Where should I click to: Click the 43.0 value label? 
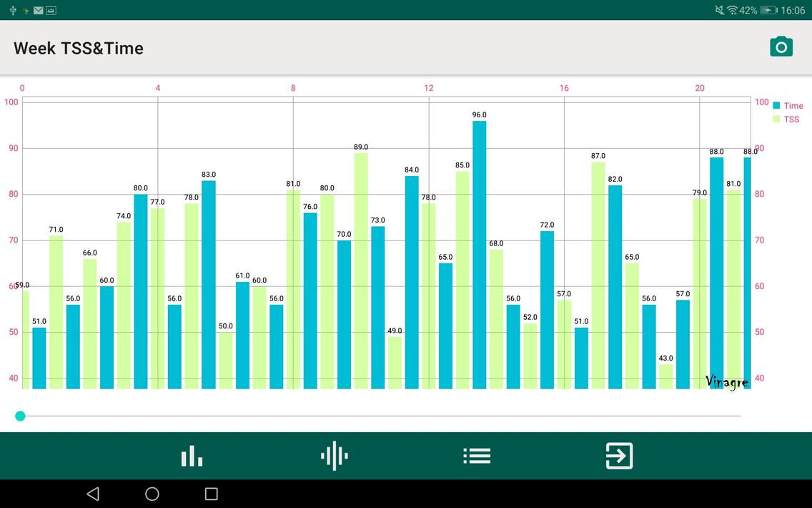click(x=666, y=358)
